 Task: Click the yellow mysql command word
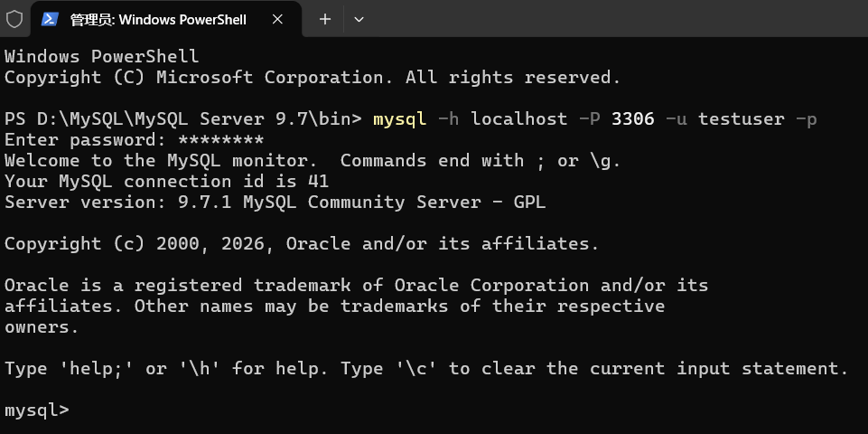400,119
